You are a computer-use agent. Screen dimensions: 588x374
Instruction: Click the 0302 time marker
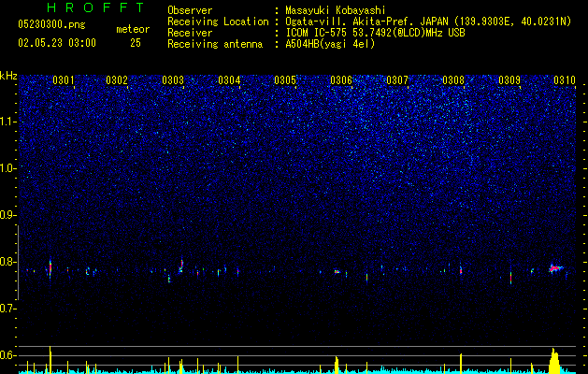click(x=117, y=80)
